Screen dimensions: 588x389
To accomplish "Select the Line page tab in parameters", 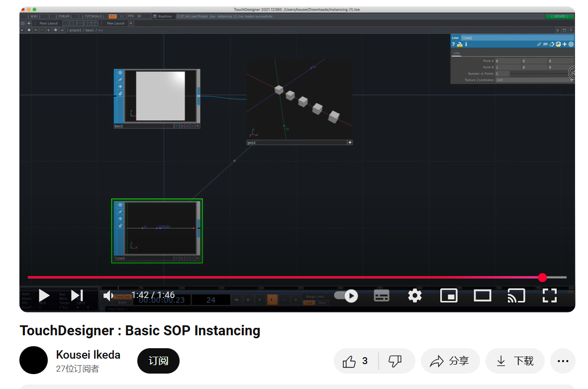I will click(456, 53).
